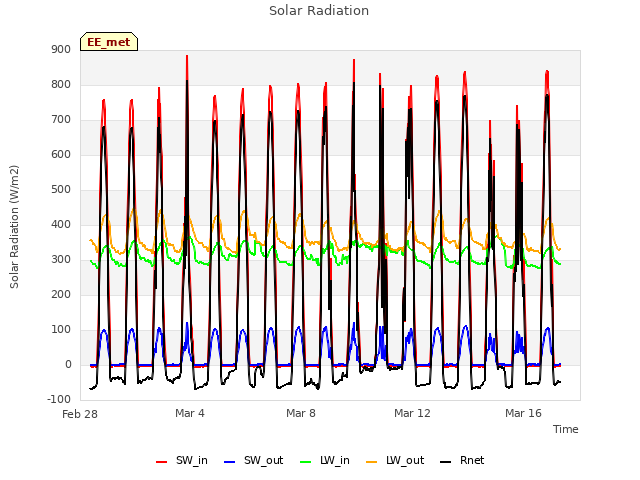The width and height of the screenshot is (640, 480).
Task: Toggle SW_in series in the legend
Action: tap(182, 460)
